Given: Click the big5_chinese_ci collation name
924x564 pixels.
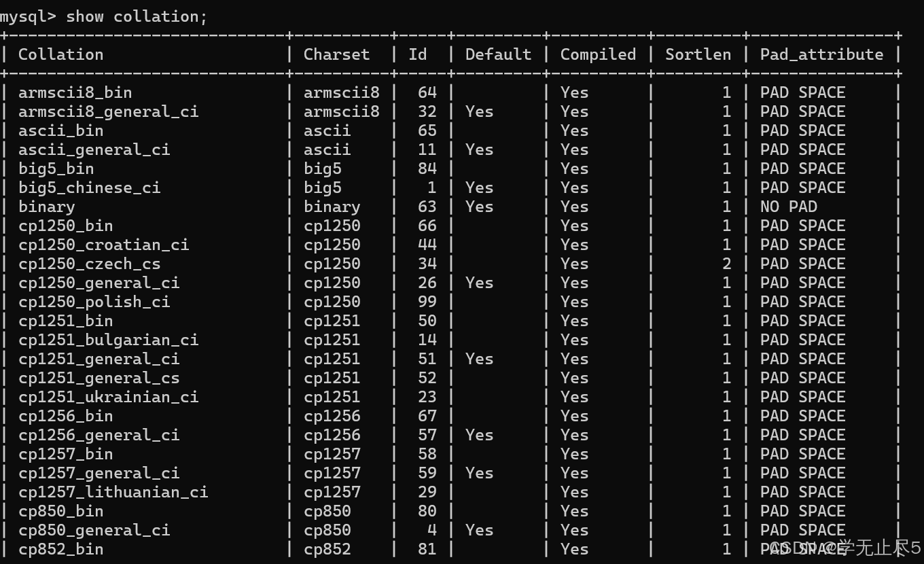Looking at the screenshot, I should (x=89, y=188).
